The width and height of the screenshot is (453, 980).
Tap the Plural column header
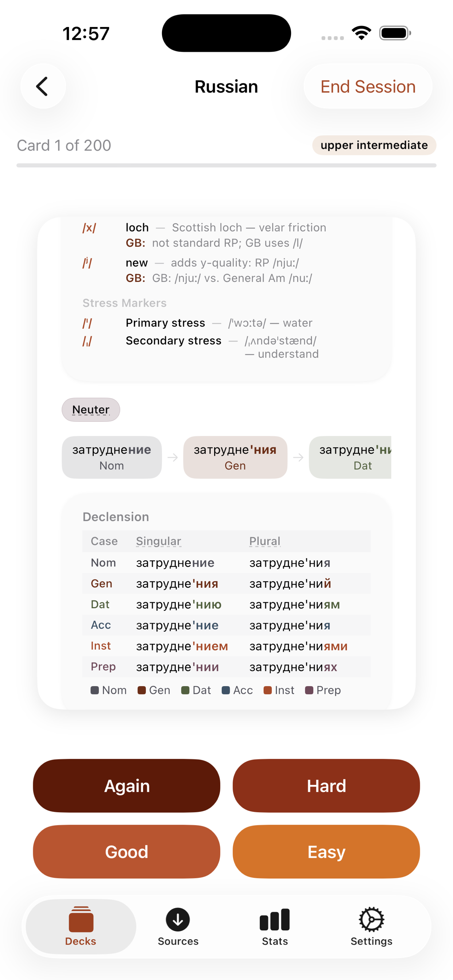pyautogui.click(x=265, y=541)
